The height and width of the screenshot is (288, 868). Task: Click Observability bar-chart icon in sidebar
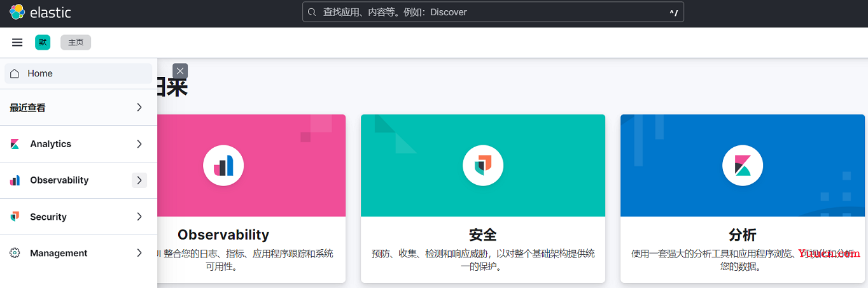[x=15, y=180]
